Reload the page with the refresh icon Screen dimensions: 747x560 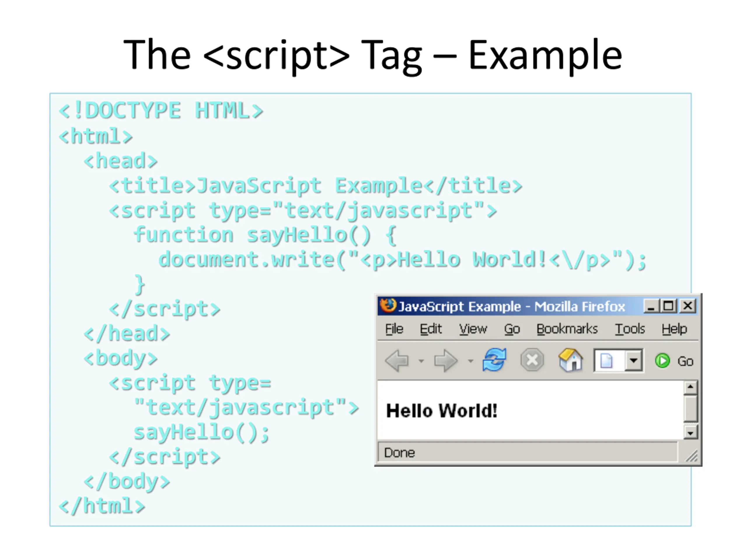(494, 360)
